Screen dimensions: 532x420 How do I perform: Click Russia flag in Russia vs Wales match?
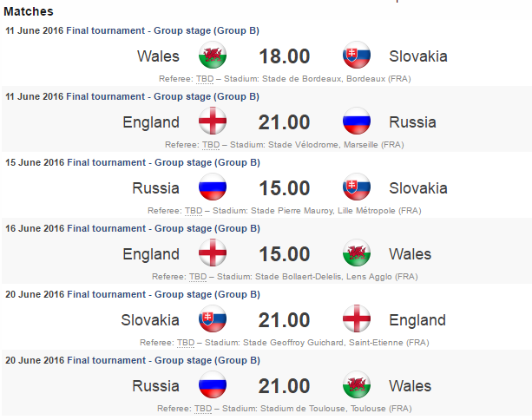point(213,386)
